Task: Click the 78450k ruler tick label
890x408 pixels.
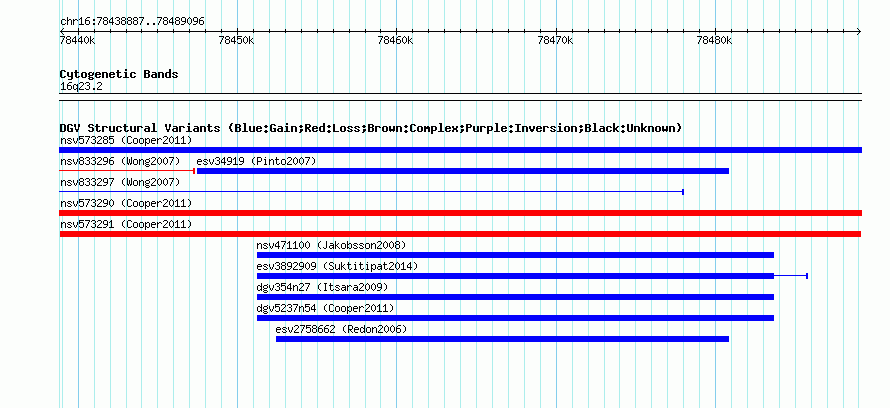Action: 236,40
